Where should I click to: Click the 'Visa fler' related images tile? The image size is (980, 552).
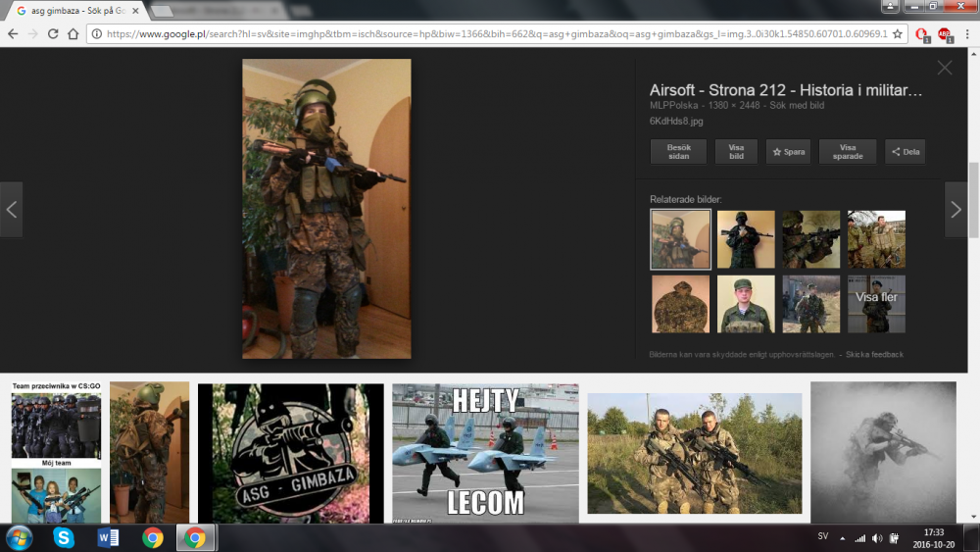pos(876,304)
